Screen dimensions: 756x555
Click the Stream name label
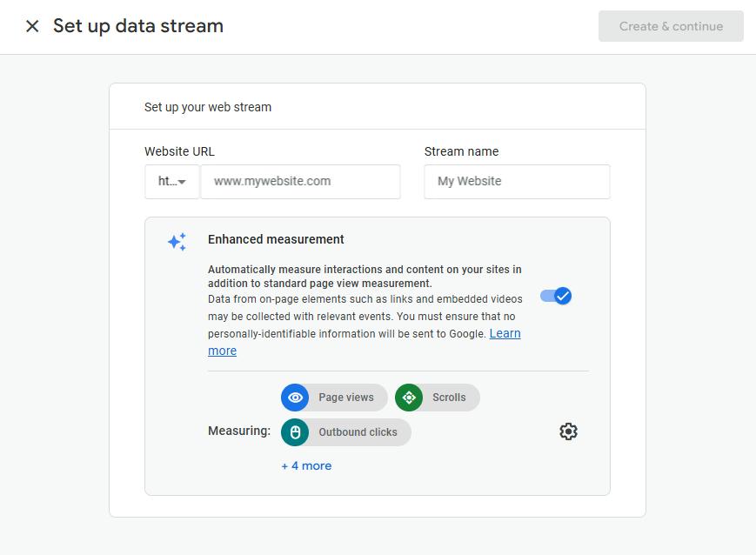[x=461, y=151]
